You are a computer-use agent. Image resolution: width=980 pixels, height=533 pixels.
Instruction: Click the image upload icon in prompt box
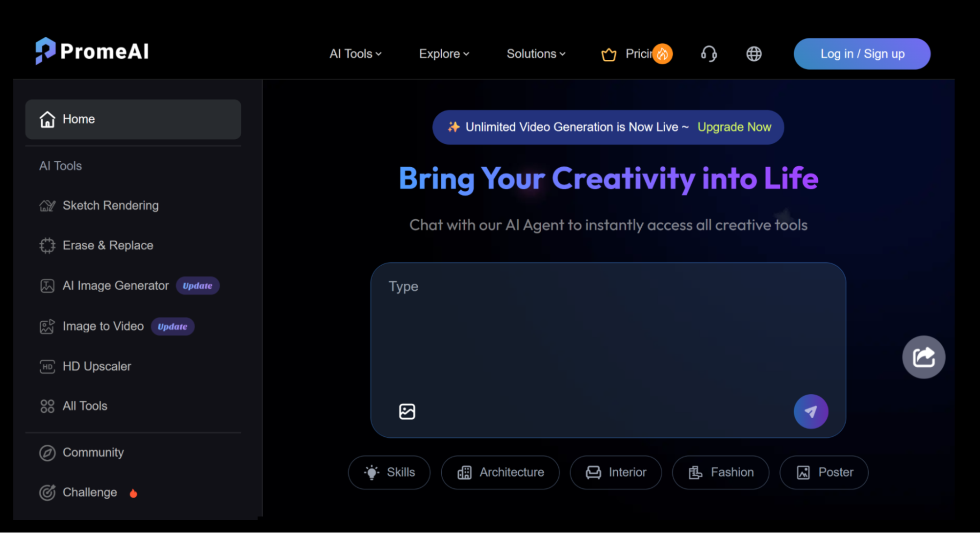[x=407, y=411]
